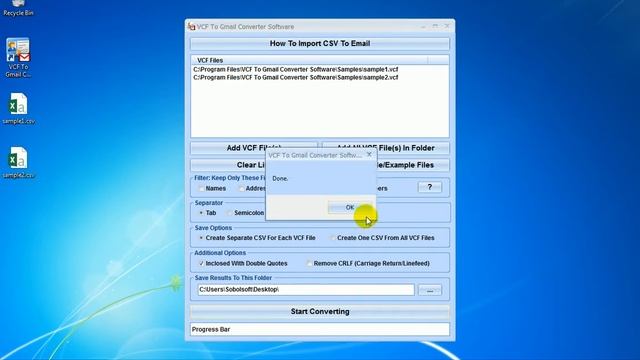Click the question mark help button
Screen dimensions: 640x360
pyautogui.click(x=429, y=187)
